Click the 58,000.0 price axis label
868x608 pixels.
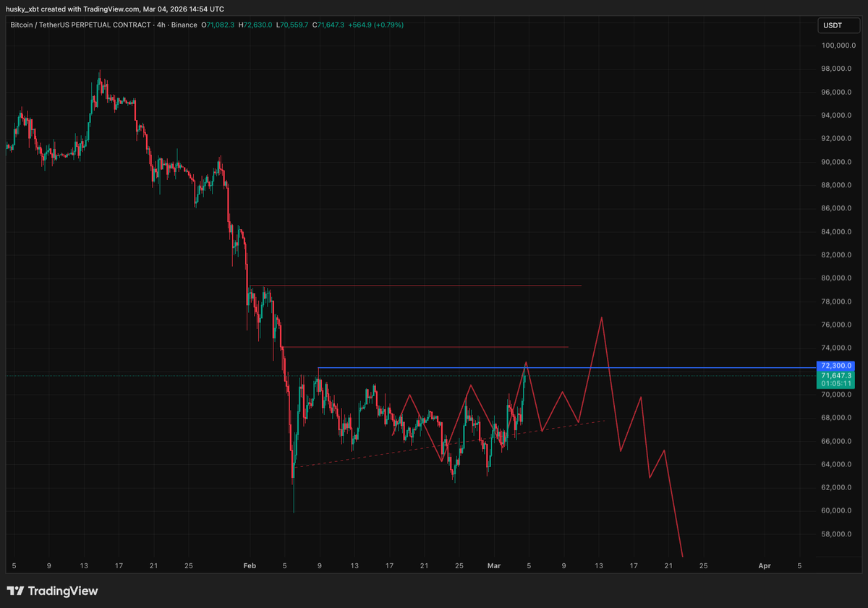pyautogui.click(x=838, y=534)
